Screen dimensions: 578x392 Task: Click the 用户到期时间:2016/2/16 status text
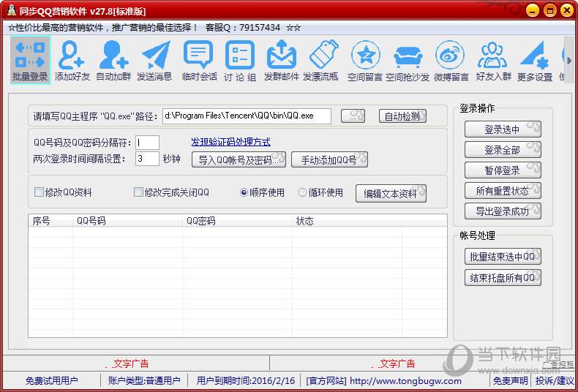(246, 380)
